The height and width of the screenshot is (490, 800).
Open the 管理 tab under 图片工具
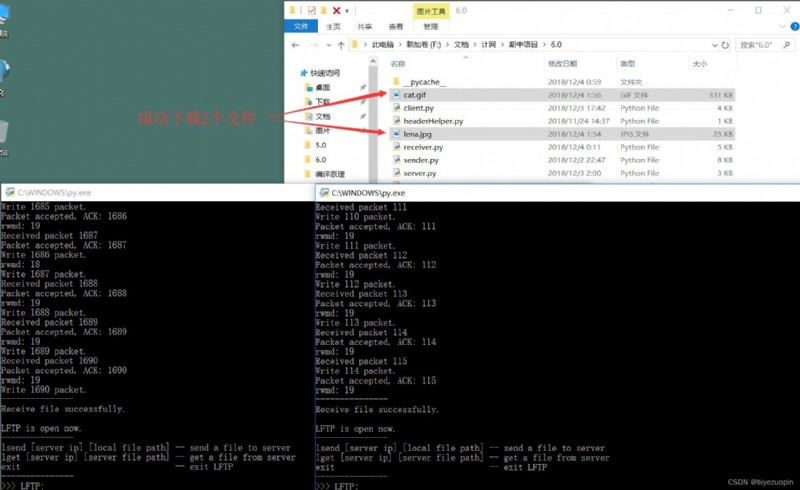(431, 27)
